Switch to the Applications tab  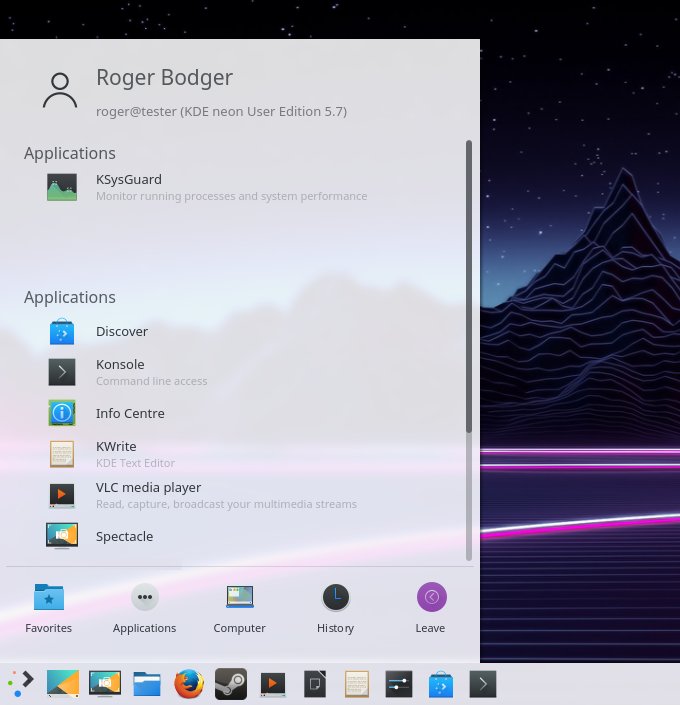click(144, 608)
